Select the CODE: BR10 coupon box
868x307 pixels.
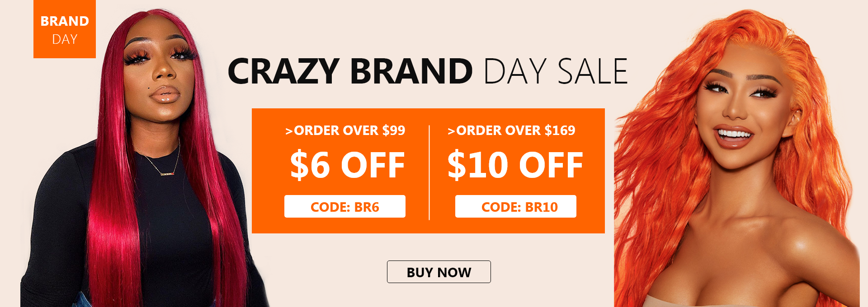coord(516,206)
